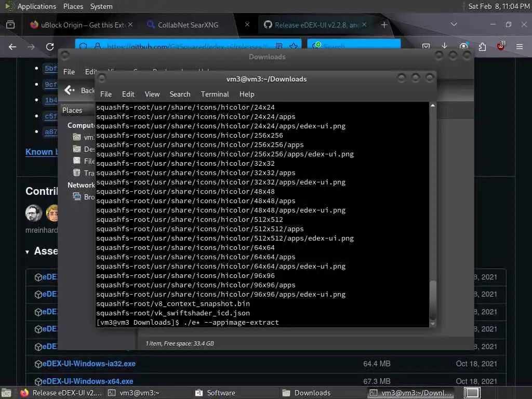Screen dimensions: 532x399
Task: Toggle reader view icon in URL bar
Action: (x=279, y=46)
